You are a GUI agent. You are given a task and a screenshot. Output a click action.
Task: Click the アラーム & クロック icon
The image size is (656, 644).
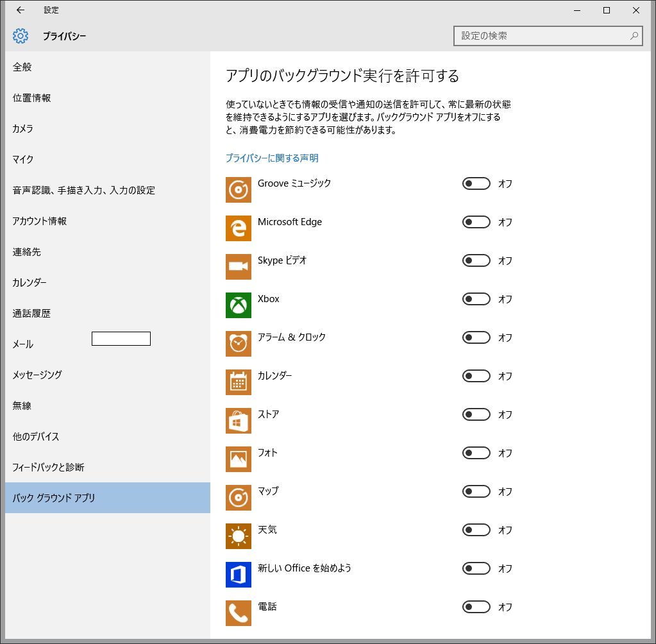[239, 344]
